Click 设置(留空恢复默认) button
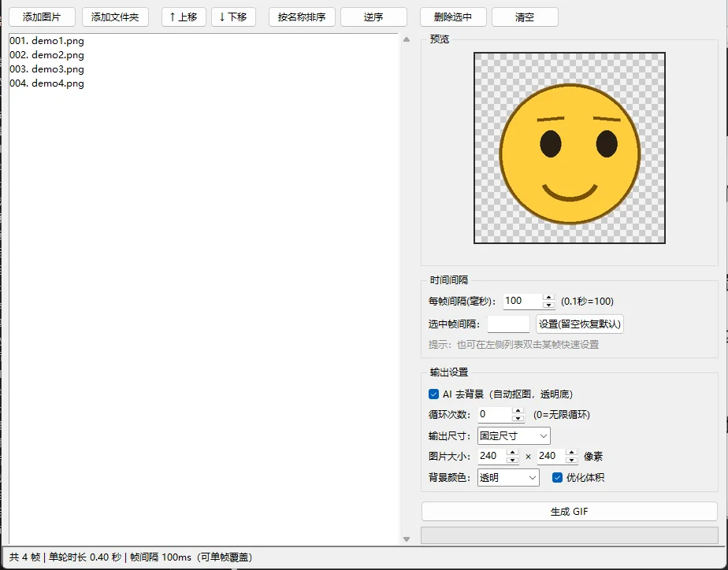This screenshot has width=728, height=570. point(580,324)
